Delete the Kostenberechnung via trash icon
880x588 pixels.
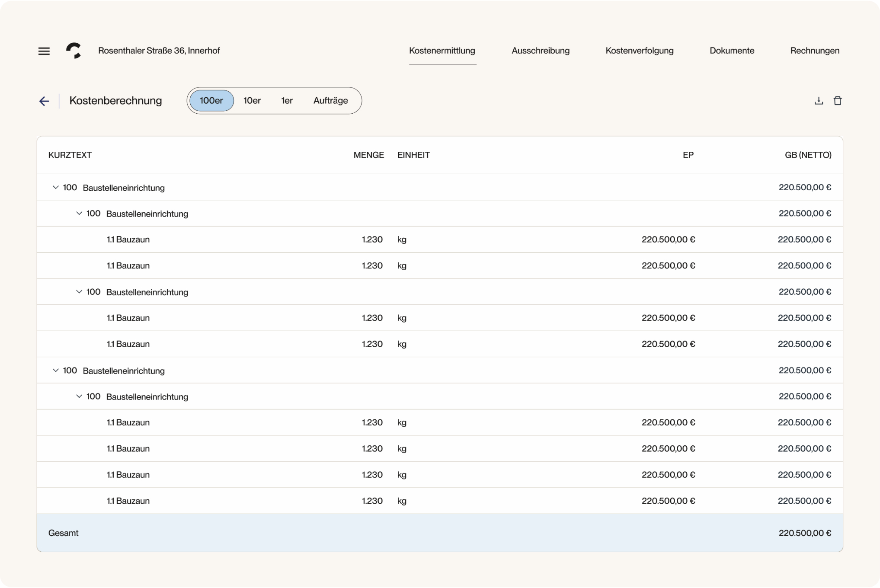[x=838, y=100]
